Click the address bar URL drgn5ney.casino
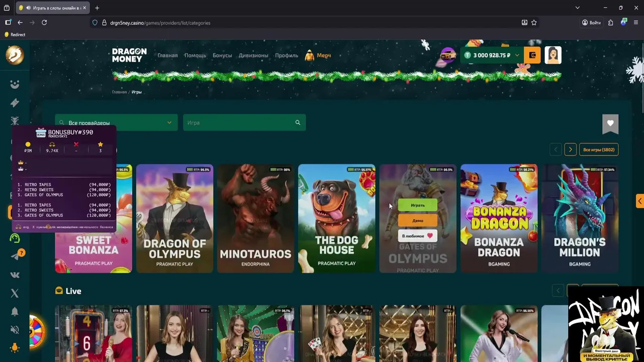 pyautogui.click(x=160, y=23)
